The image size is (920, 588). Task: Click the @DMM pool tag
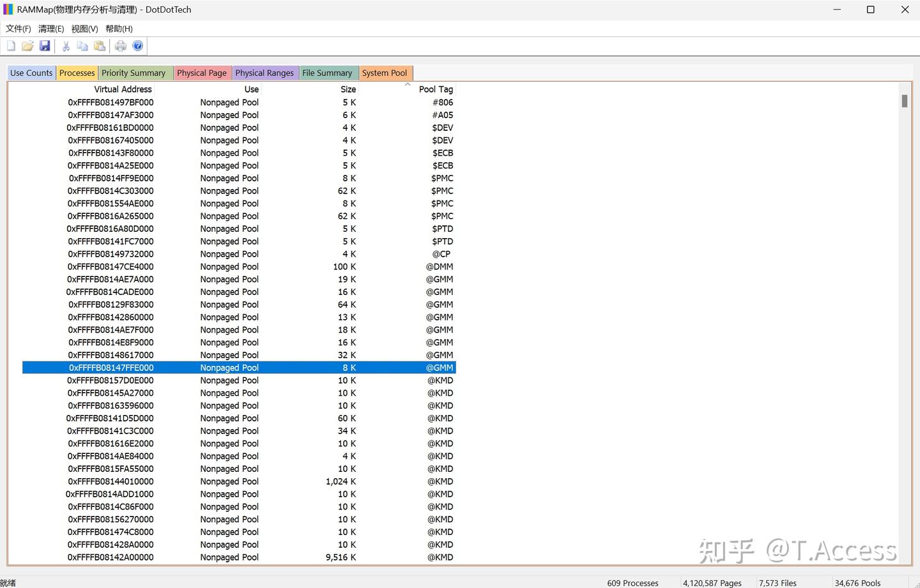440,267
